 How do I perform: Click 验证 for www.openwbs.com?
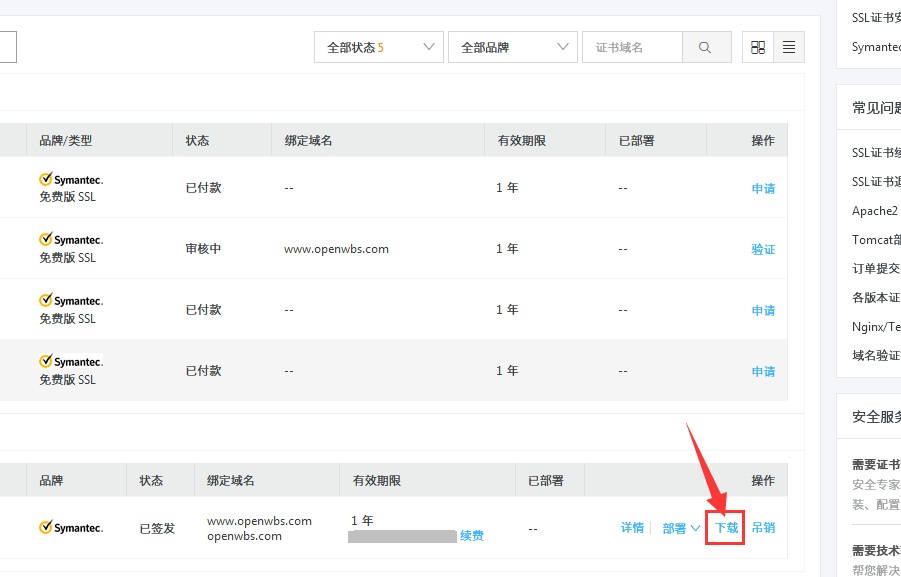click(763, 248)
